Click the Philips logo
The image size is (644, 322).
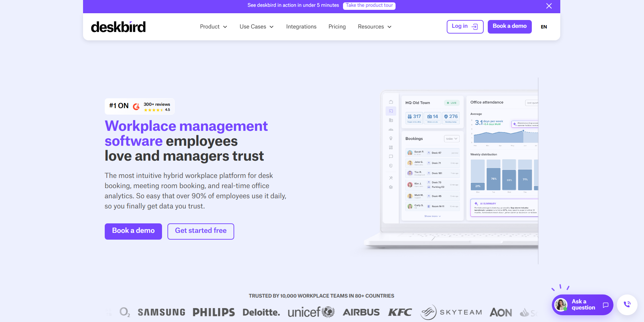(x=214, y=312)
